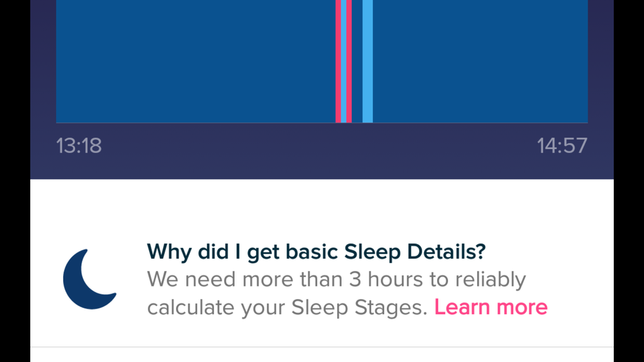Image resolution: width=644 pixels, height=362 pixels.
Task: Tap the large asleep block right of light-blue bar
Action: click(x=480, y=61)
